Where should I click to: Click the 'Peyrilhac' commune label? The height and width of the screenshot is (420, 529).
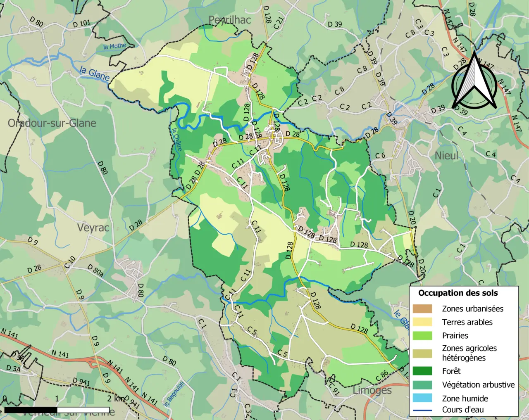click(229, 20)
